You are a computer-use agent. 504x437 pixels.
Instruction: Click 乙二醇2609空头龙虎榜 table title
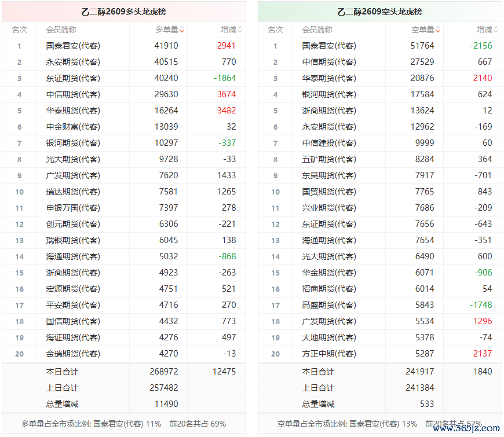click(x=379, y=12)
